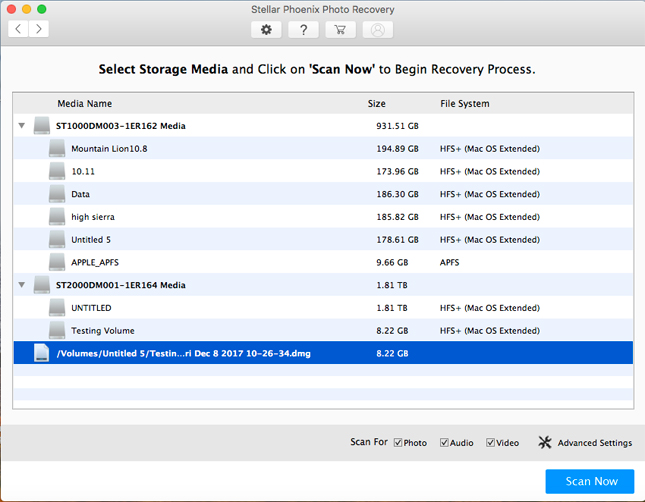Toggle the Video checkbox

point(490,442)
